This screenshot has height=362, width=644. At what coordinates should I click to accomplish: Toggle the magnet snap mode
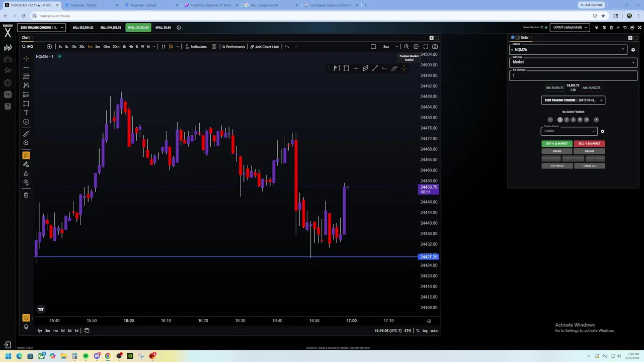point(26,155)
